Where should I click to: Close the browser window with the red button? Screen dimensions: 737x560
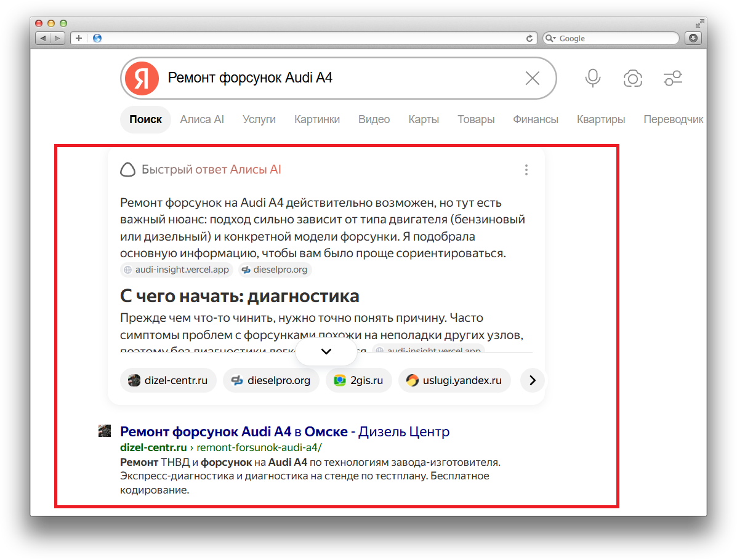[39, 23]
